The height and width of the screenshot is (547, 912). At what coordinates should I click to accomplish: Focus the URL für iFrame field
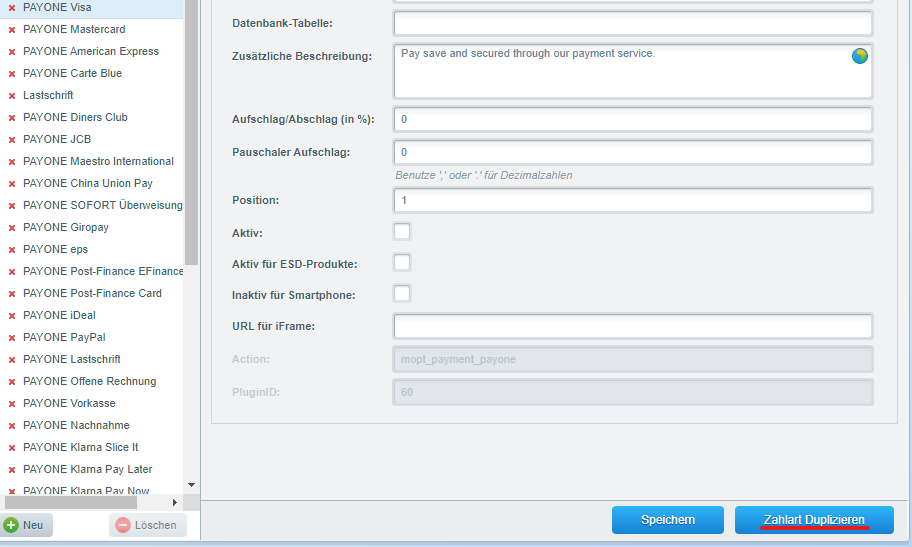633,326
